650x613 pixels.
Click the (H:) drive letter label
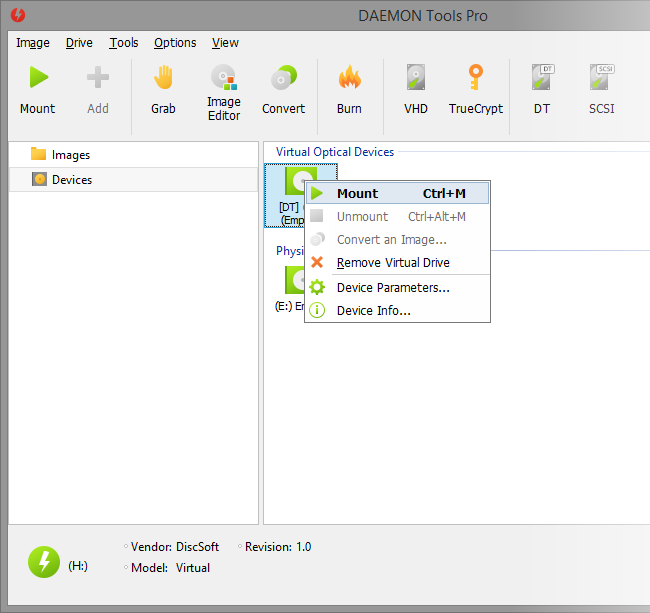tap(78, 566)
